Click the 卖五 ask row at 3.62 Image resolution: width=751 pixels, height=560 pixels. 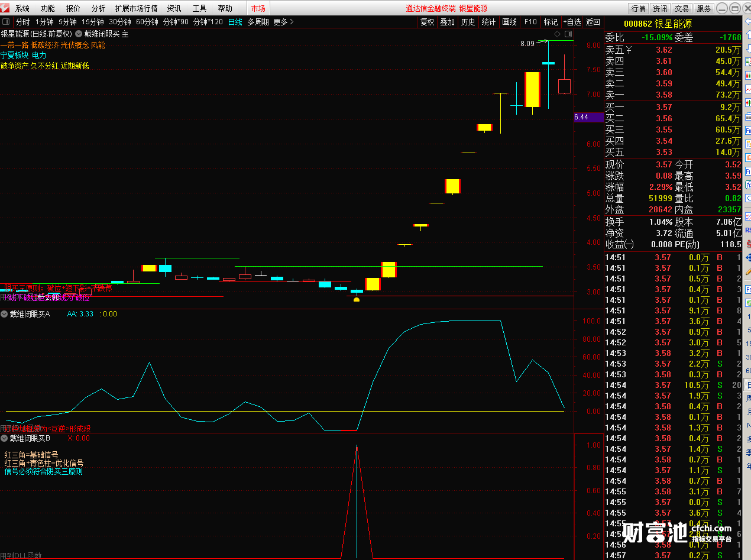(673, 50)
